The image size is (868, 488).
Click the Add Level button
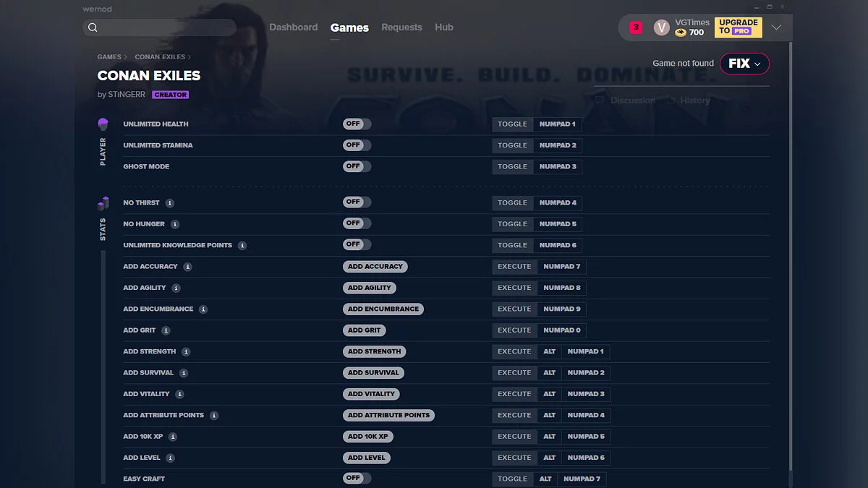pos(367,458)
